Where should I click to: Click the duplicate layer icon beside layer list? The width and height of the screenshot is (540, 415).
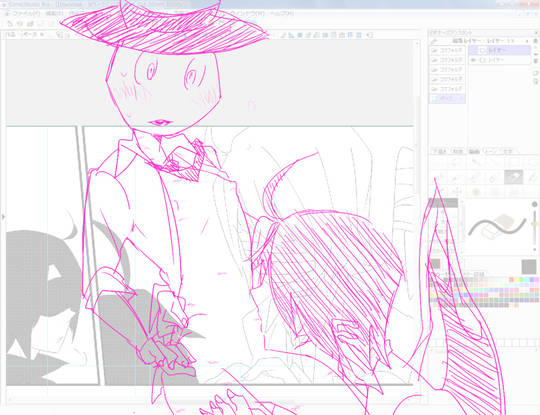[x=536, y=73]
